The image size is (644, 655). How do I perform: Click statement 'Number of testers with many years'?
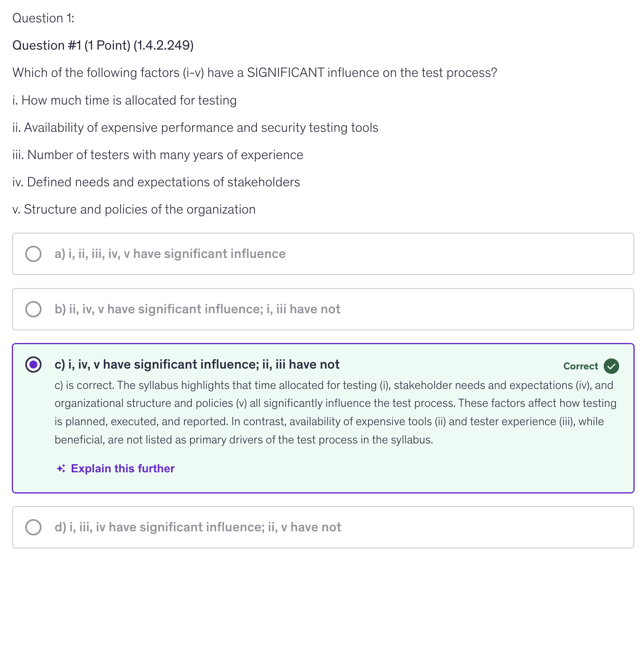point(158,155)
